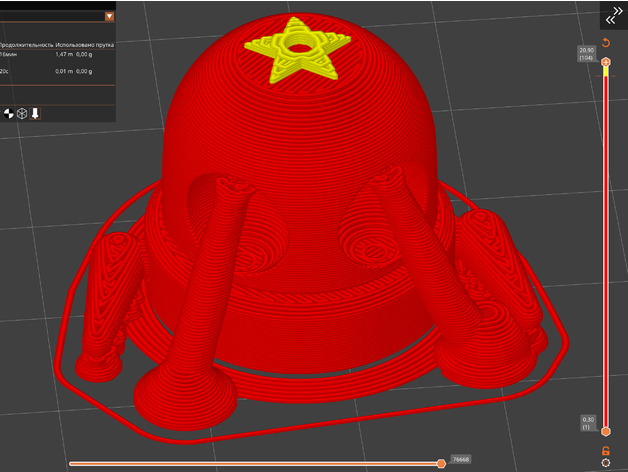628x472 pixels.
Task: Click the horizontal move slider thumb
Action: [x=441, y=463]
